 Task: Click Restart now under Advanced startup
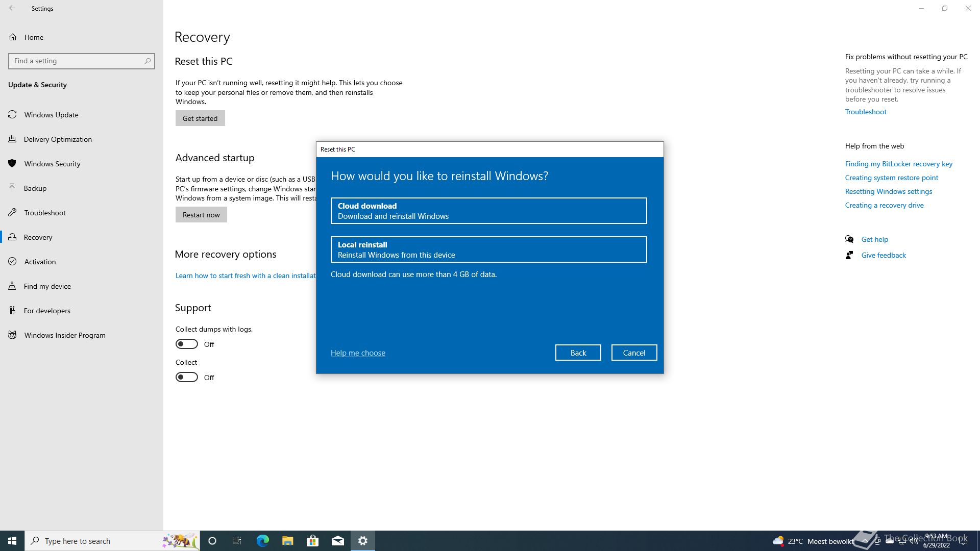[201, 215]
